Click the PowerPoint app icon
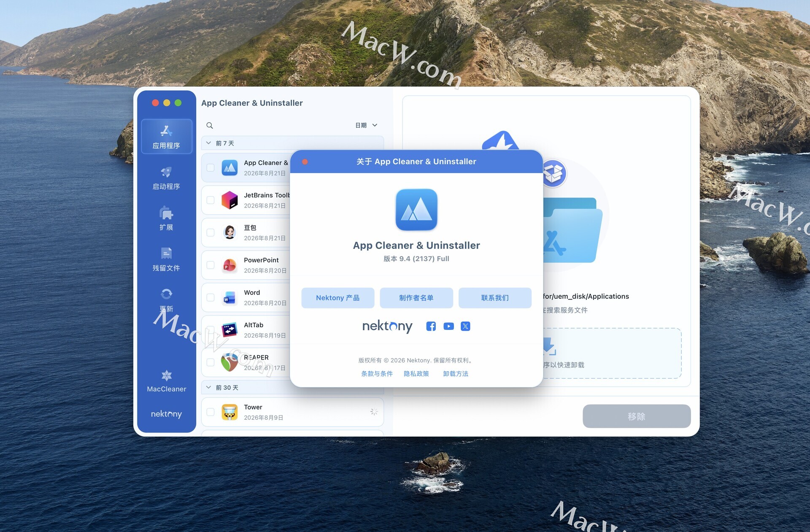This screenshot has height=532, width=810. click(x=229, y=265)
